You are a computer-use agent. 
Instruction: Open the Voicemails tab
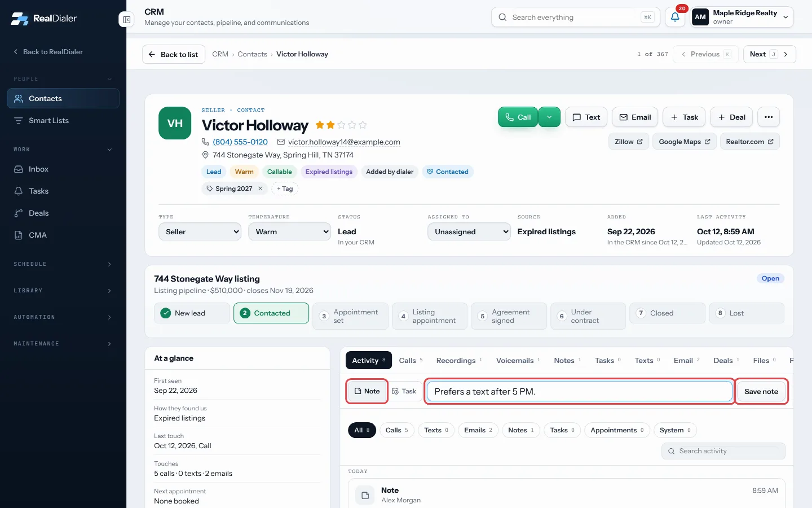(518, 361)
